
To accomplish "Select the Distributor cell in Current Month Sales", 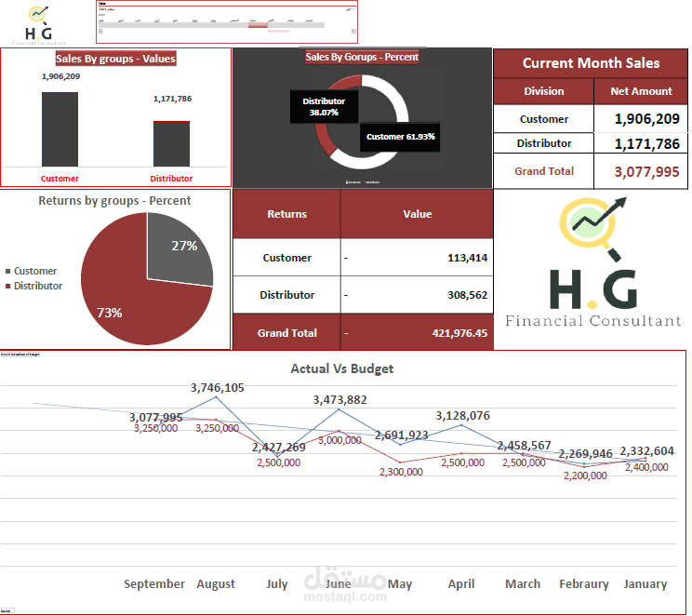I will click(544, 143).
